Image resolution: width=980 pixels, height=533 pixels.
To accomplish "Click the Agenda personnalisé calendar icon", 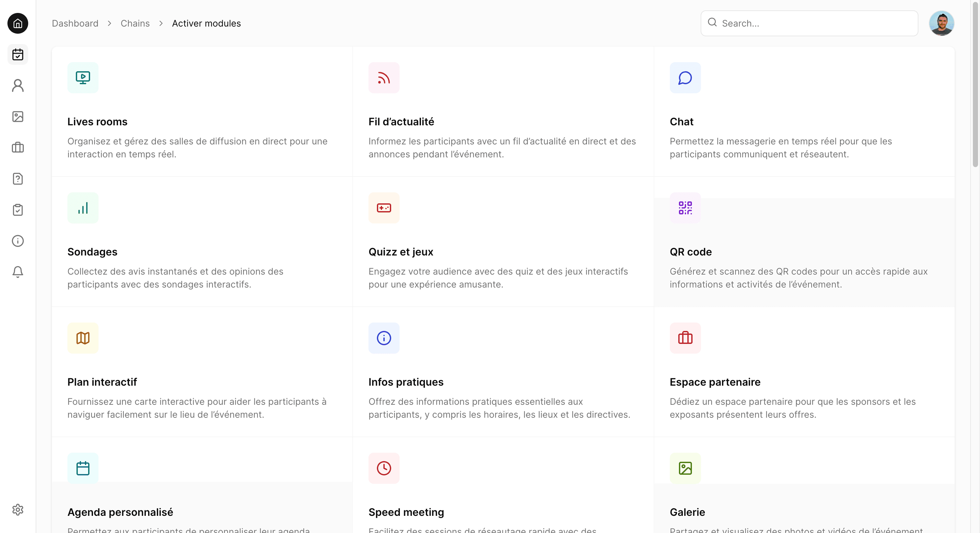I will tap(83, 468).
